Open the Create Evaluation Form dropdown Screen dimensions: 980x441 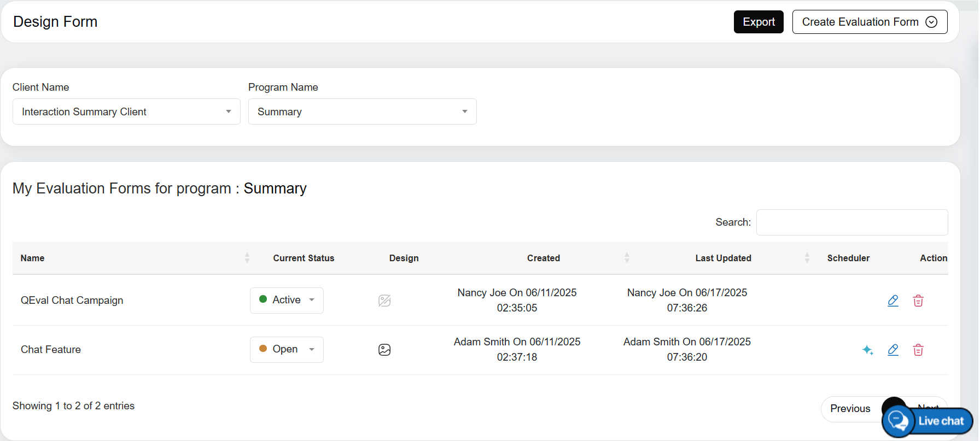(870, 22)
